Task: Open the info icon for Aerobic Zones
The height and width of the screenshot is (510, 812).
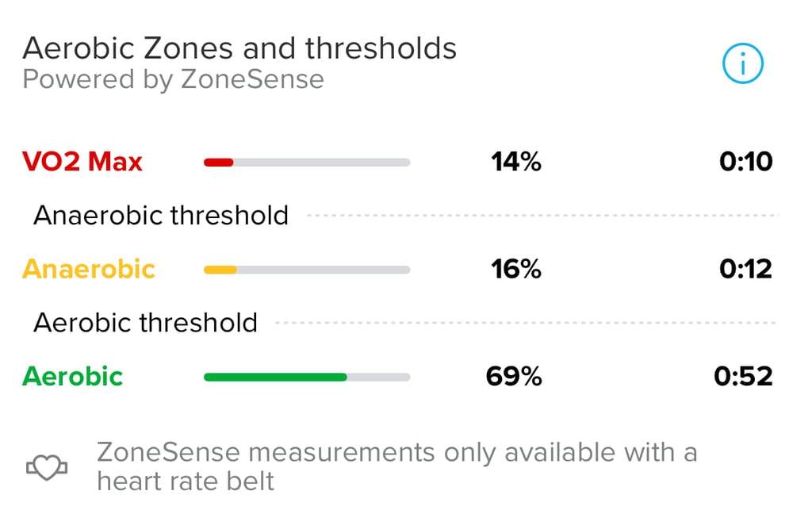Action: [743, 63]
